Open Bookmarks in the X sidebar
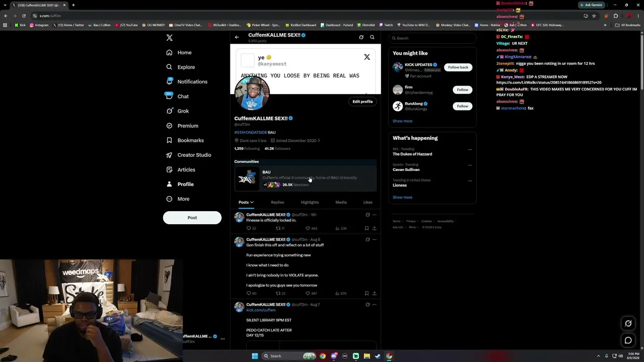This screenshot has width=644, height=362. pos(185,140)
